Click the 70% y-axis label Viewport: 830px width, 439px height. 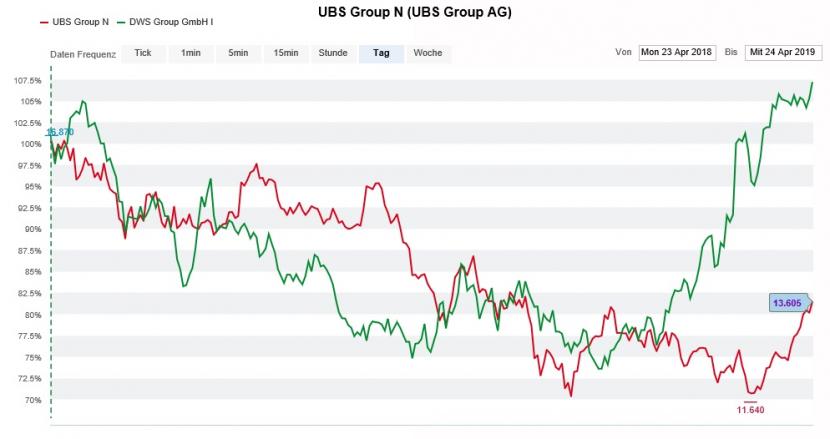point(32,400)
